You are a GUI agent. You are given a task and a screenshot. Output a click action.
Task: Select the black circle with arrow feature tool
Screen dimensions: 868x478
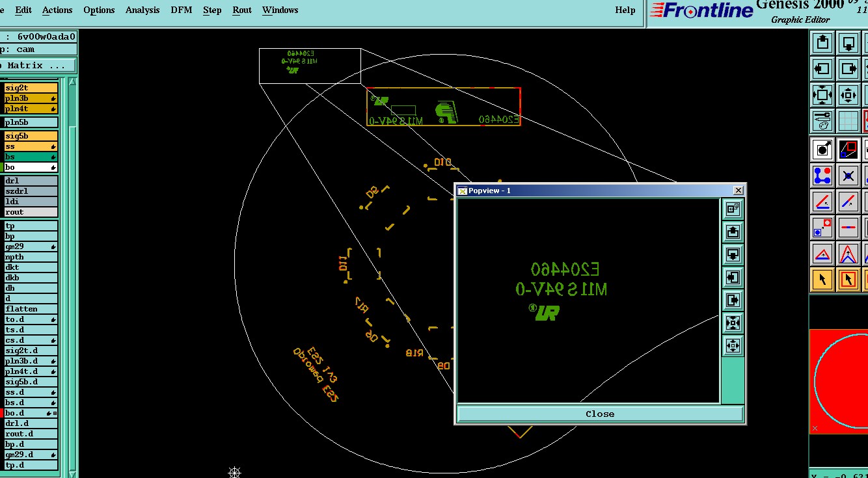(x=822, y=150)
